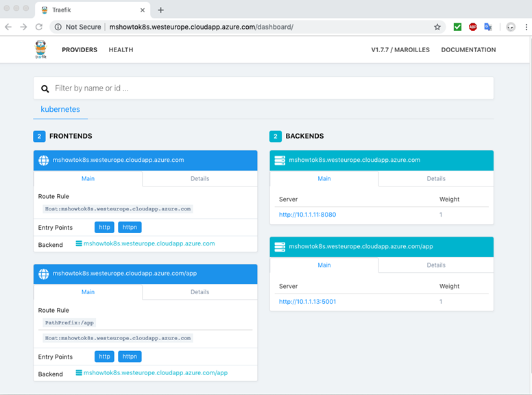Image resolution: width=532 pixels, height=395 pixels.
Task: Click the first frontend card's blue header title
Action: (x=118, y=160)
